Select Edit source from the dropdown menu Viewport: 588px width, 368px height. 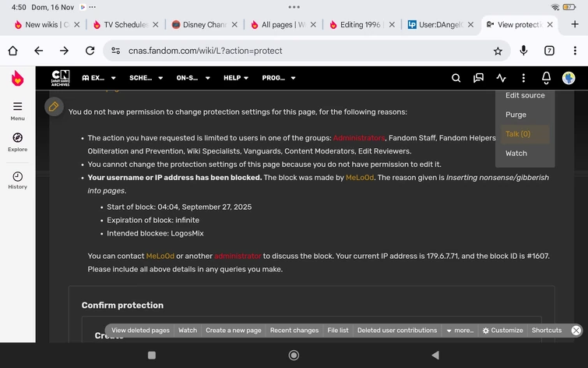click(525, 95)
